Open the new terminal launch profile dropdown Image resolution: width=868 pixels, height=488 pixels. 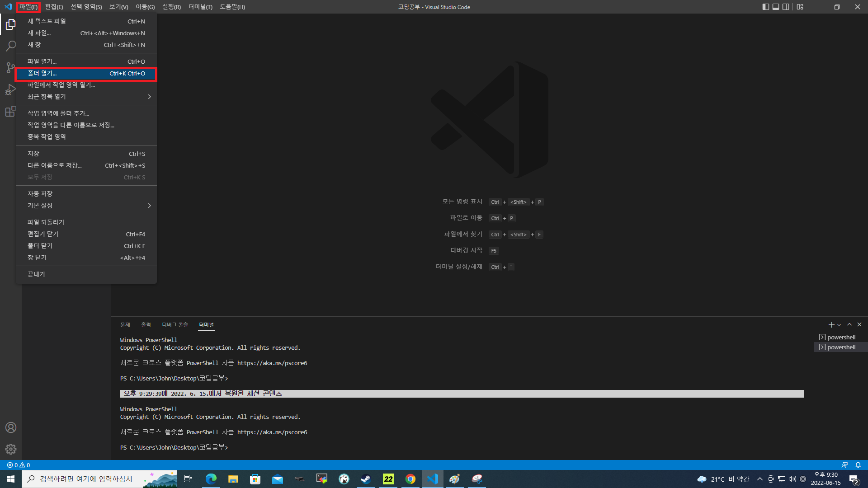840,325
